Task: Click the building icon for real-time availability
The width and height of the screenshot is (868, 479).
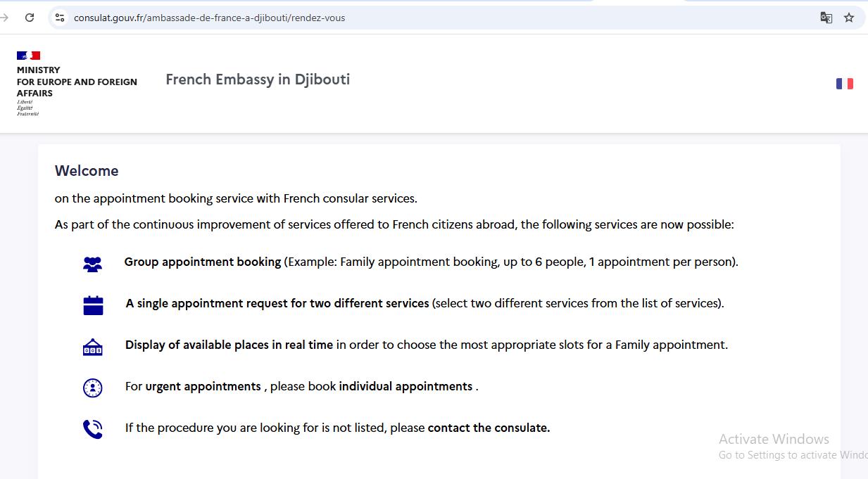Action: tap(92, 345)
